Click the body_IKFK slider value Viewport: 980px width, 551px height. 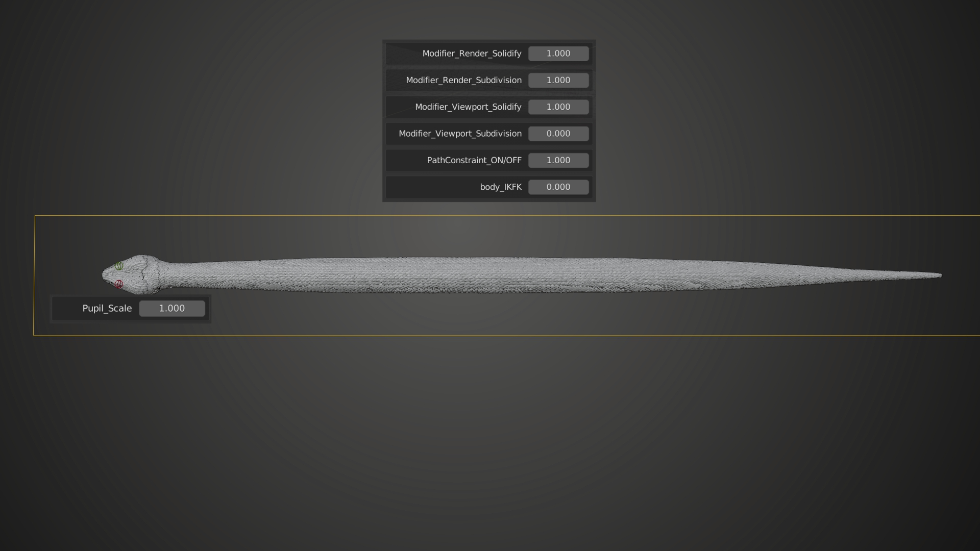tap(558, 187)
